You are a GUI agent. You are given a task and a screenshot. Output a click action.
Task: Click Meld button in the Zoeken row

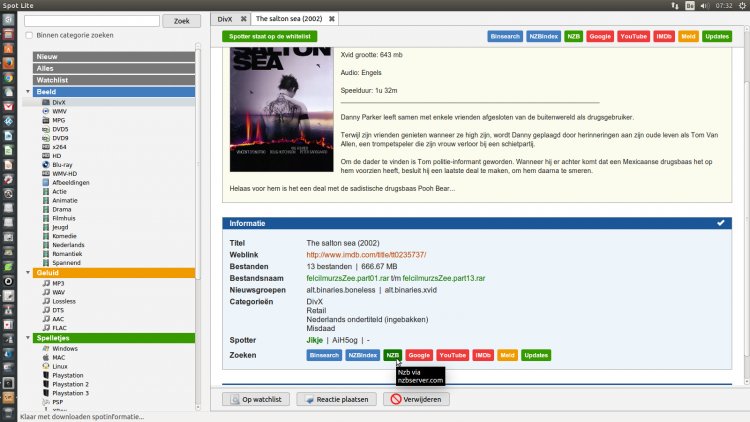click(507, 355)
